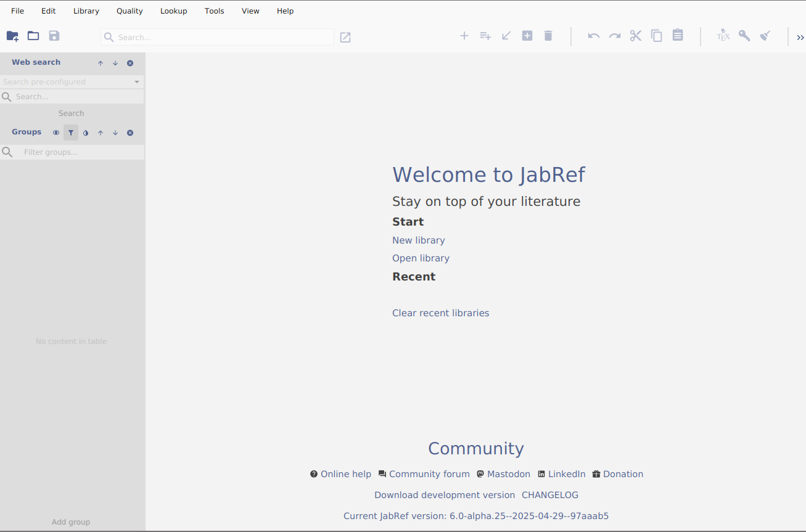Close the Groups panel
The image size is (806, 532).
(130, 133)
